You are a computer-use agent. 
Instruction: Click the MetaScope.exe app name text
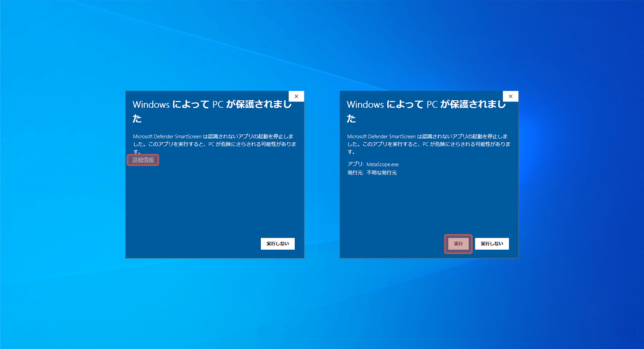tap(382, 164)
